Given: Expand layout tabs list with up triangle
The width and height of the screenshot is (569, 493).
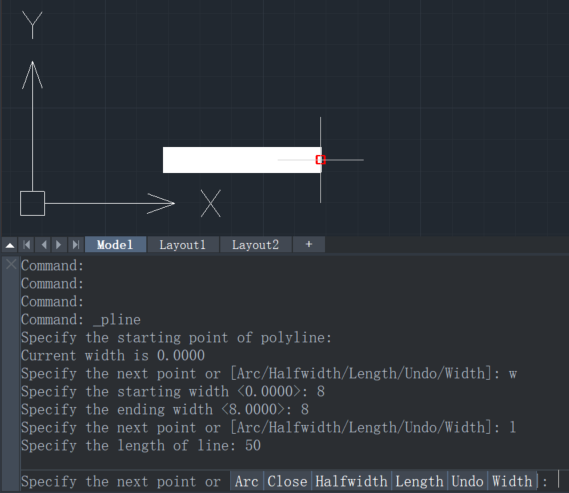Looking at the screenshot, I should click(x=10, y=246).
